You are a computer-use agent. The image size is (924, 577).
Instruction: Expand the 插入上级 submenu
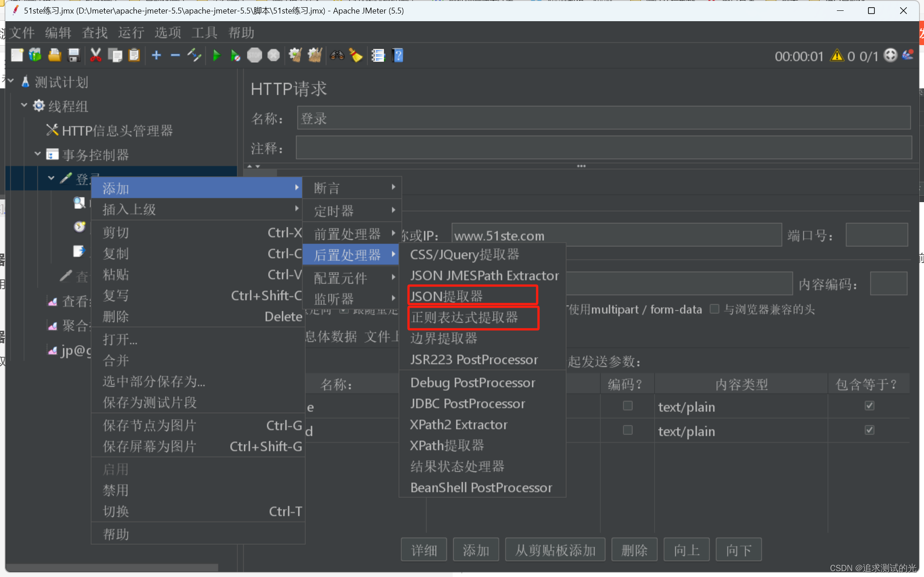[198, 209]
